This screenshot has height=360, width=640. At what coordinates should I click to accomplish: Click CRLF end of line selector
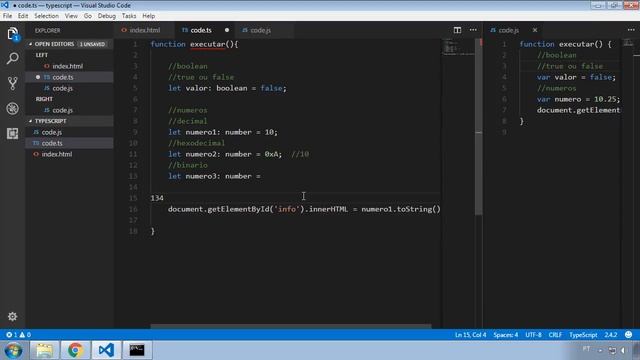pyautogui.click(x=555, y=335)
